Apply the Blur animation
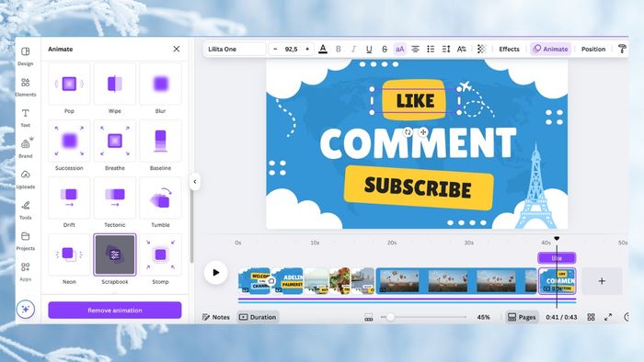This screenshot has width=644, height=362. [161, 84]
